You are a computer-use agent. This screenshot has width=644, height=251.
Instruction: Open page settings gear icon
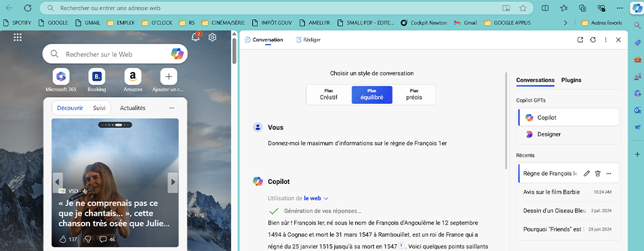tap(212, 37)
